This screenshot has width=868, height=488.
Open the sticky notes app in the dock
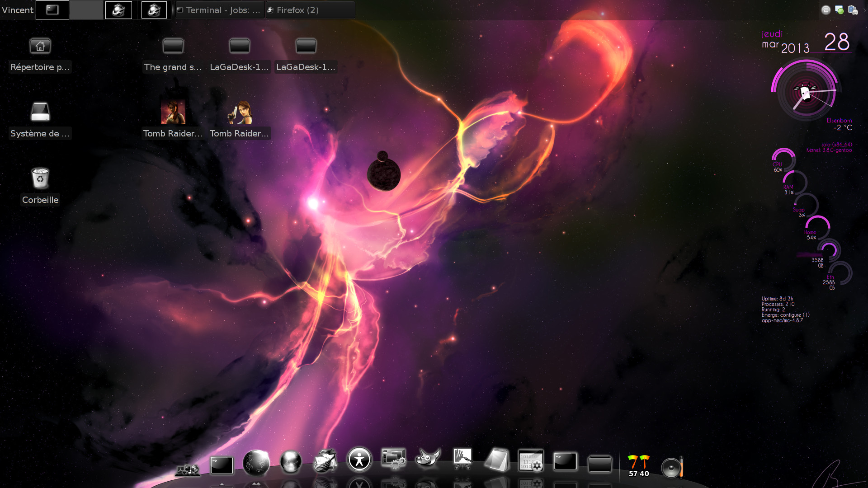tap(497, 461)
